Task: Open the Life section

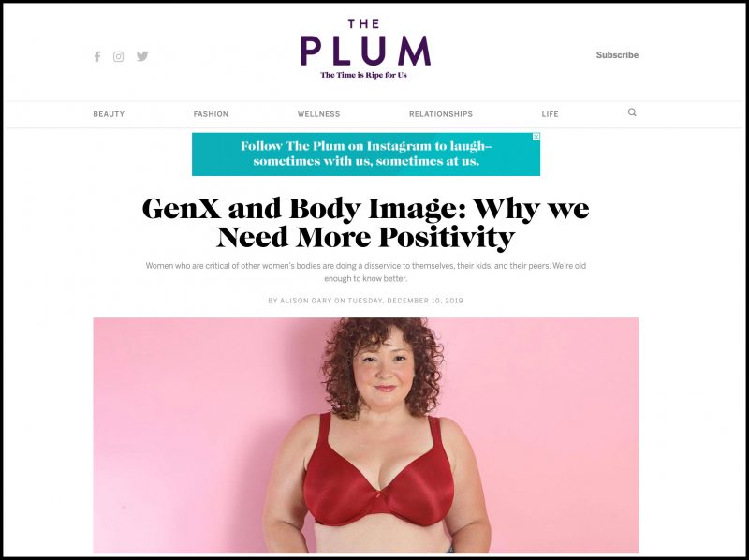Action: click(550, 114)
